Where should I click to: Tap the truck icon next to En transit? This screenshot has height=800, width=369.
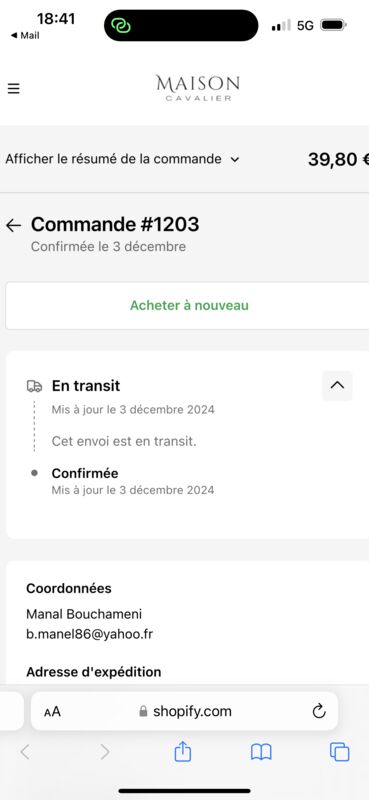pyautogui.click(x=34, y=386)
